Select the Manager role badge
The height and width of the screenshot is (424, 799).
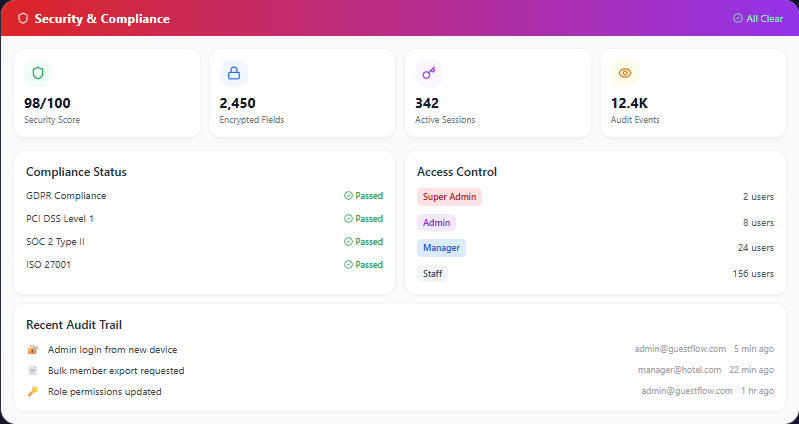(x=441, y=248)
